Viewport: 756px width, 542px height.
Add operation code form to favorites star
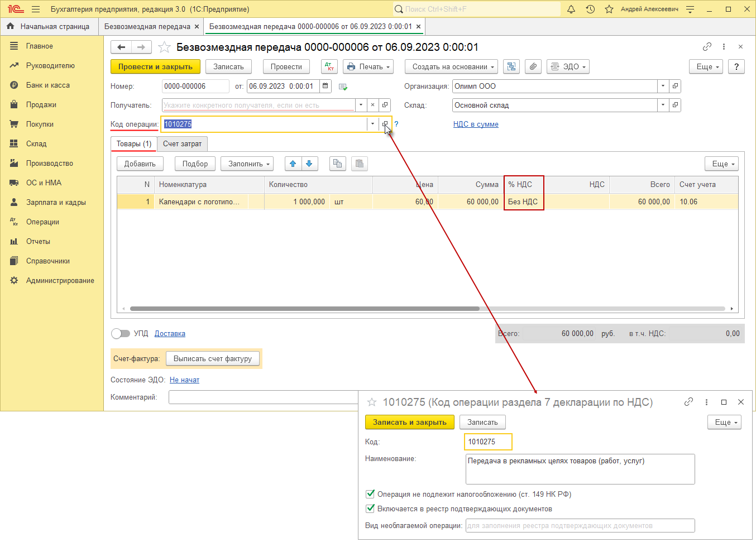(372, 402)
